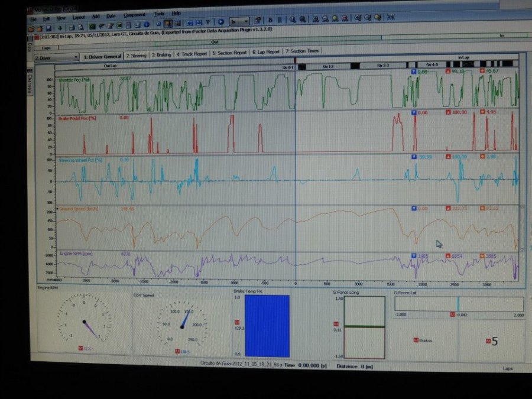Click the G Force Long bar gauge
Screen dimensions: 532x399
point(364,327)
